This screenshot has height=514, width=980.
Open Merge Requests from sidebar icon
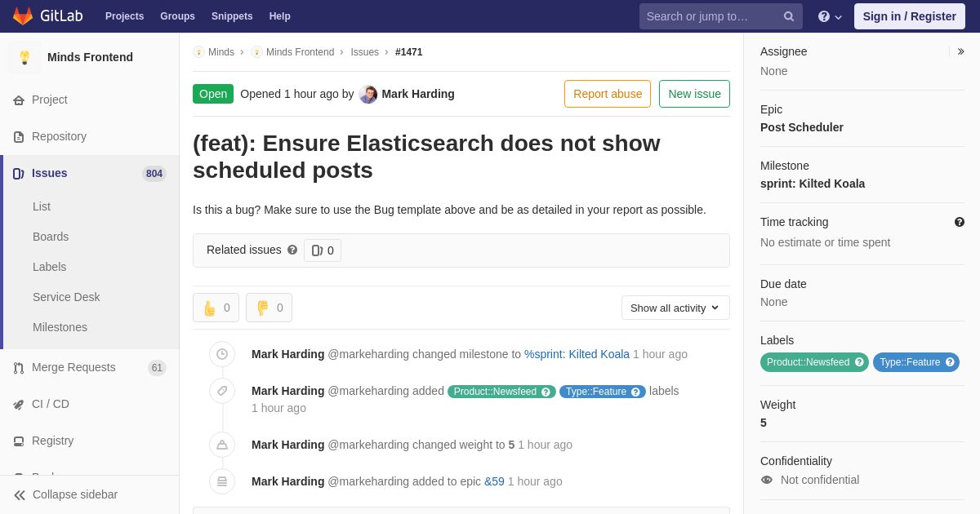(x=19, y=368)
